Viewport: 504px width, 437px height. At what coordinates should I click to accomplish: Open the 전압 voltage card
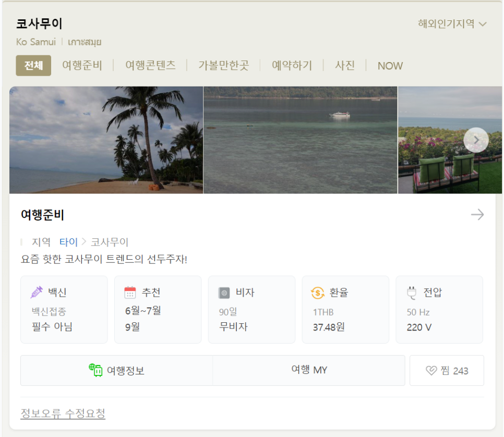pyautogui.click(x=439, y=309)
